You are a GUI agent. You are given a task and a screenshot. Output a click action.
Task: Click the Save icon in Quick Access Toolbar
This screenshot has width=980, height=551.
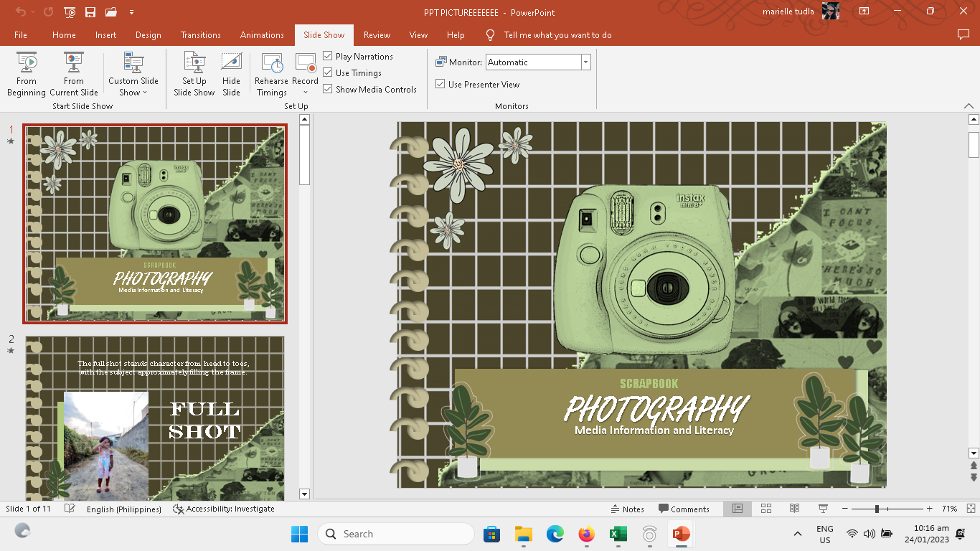coord(90,12)
